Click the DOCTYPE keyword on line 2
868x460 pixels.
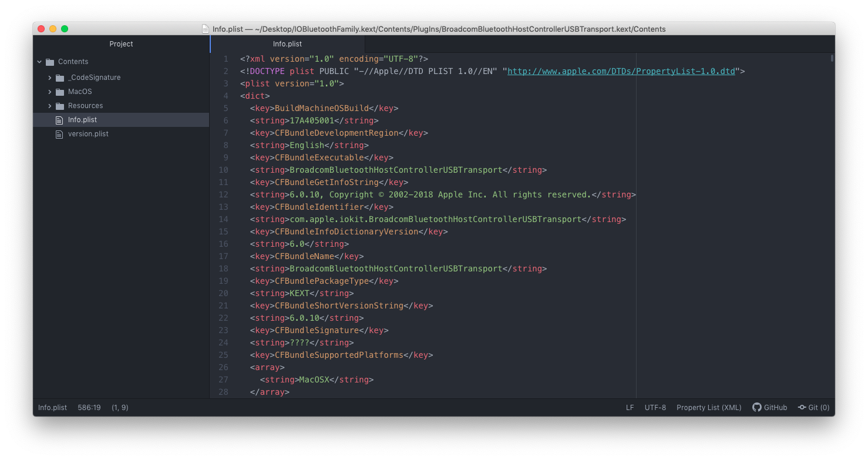click(267, 71)
